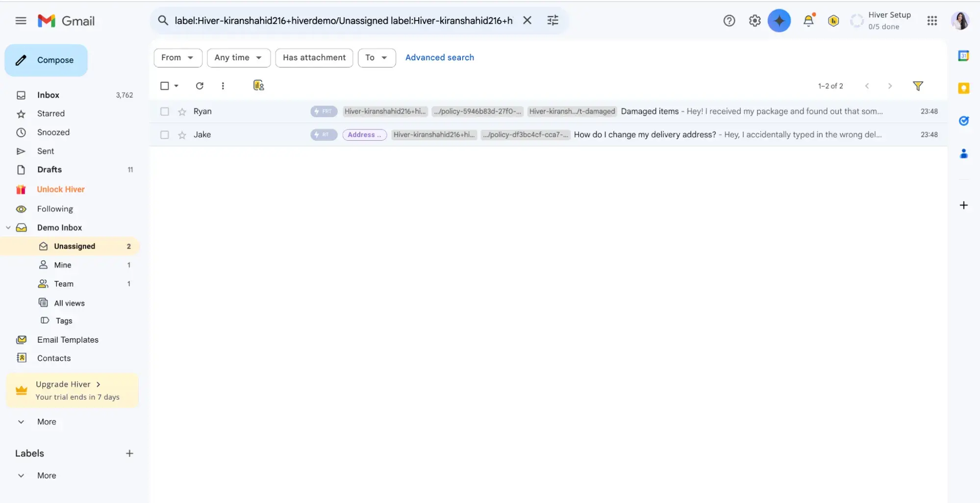Compose a new email

click(x=46, y=60)
